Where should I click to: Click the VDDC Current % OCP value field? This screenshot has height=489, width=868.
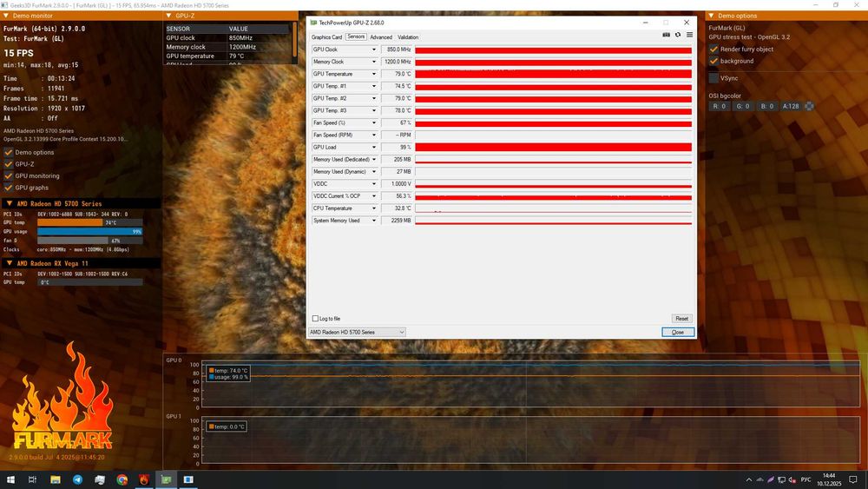tap(397, 196)
